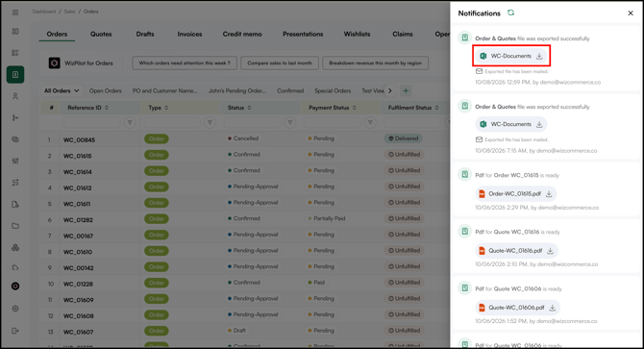Screen dimensions: 644x349
Task: Switch to the Quotes tab
Action: point(101,34)
